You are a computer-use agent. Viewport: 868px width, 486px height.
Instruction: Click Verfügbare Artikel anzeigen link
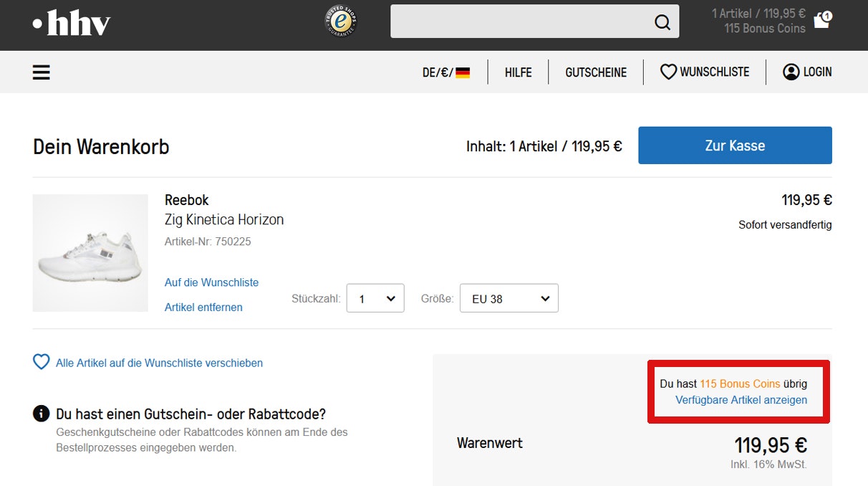tap(741, 400)
